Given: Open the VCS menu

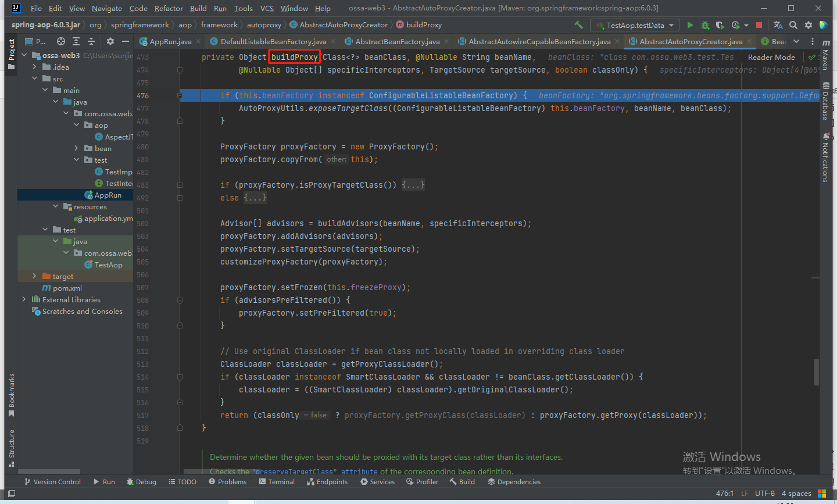Looking at the screenshot, I should tap(267, 8).
